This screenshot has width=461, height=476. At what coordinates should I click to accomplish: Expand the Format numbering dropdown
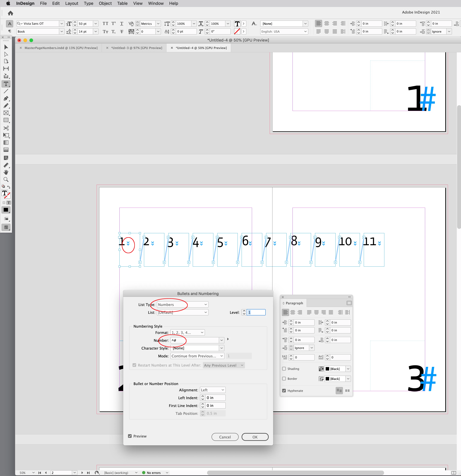tap(187, 332)
